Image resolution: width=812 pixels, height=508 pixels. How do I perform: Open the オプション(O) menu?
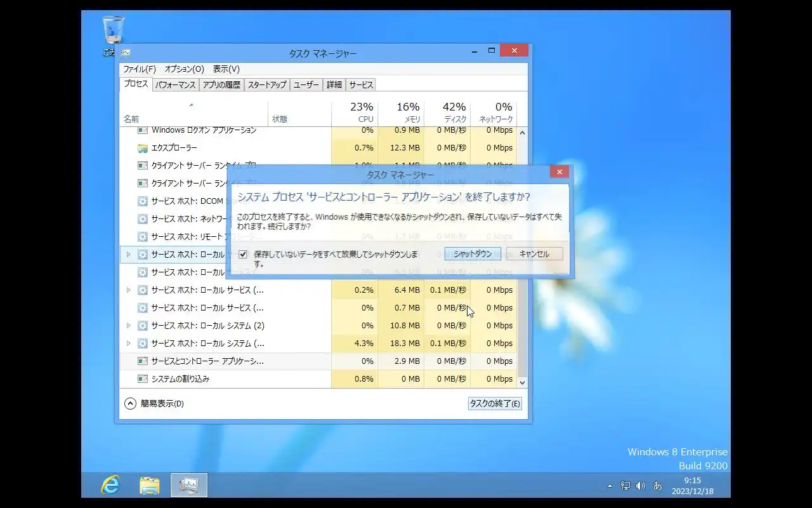(x=185, y=69)
